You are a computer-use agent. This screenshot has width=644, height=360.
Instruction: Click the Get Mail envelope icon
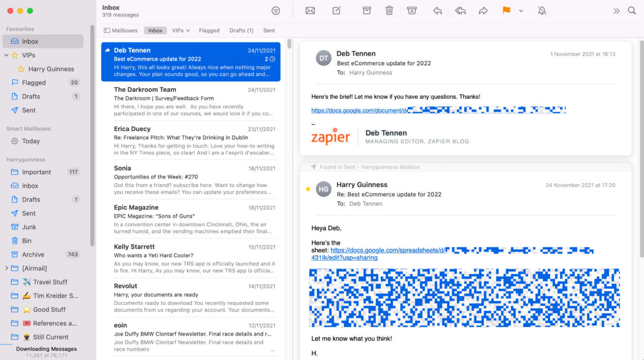pos(310,11)
